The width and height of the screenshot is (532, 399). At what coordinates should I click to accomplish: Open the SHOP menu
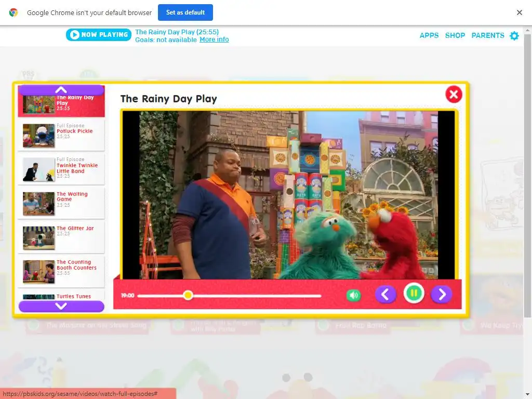point(455,35)
